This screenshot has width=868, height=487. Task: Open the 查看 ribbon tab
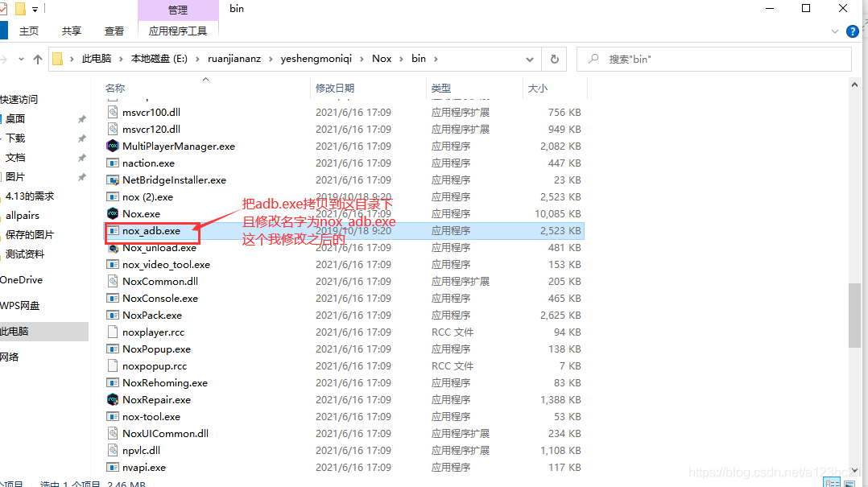coord(114,31)
